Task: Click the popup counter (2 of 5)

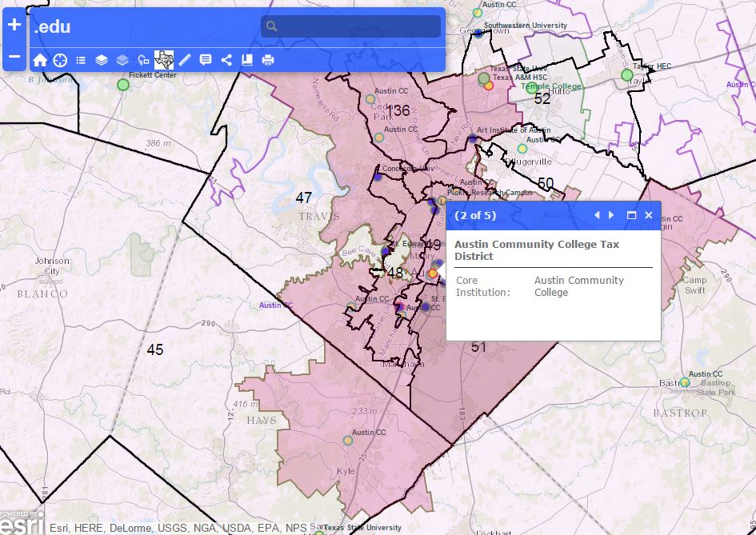Action: pyautogui.click(x=475, y=215)
